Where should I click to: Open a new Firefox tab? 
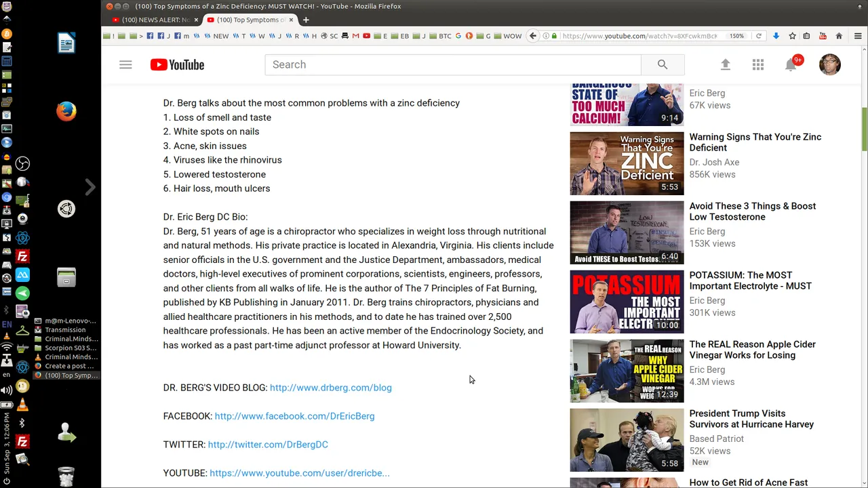click(306, 20)
